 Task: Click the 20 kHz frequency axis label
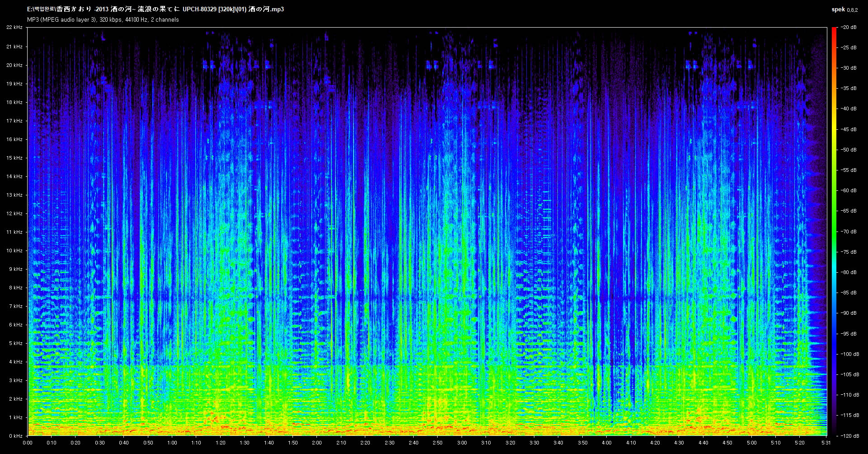pyautogui.click(x=14, y=65)
